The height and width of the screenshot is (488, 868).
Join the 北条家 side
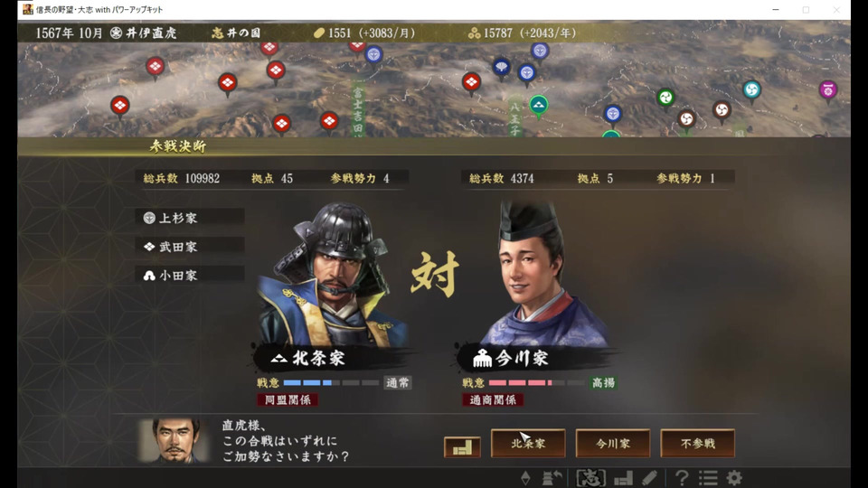528,443
